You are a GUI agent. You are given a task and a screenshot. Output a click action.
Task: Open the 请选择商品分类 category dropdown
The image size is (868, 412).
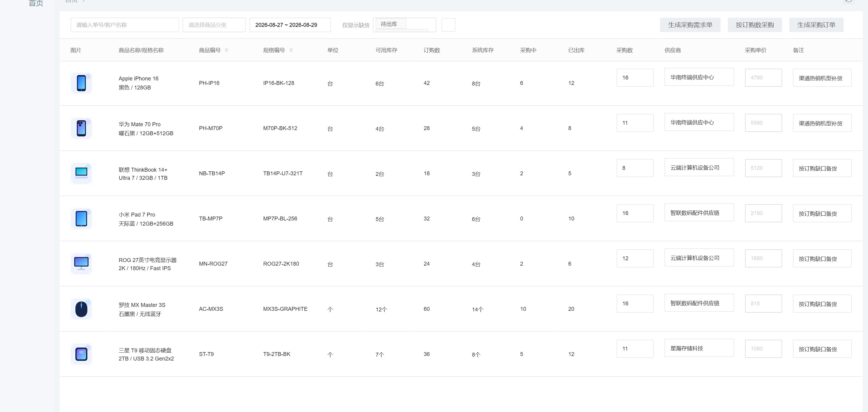click(214, 25)
